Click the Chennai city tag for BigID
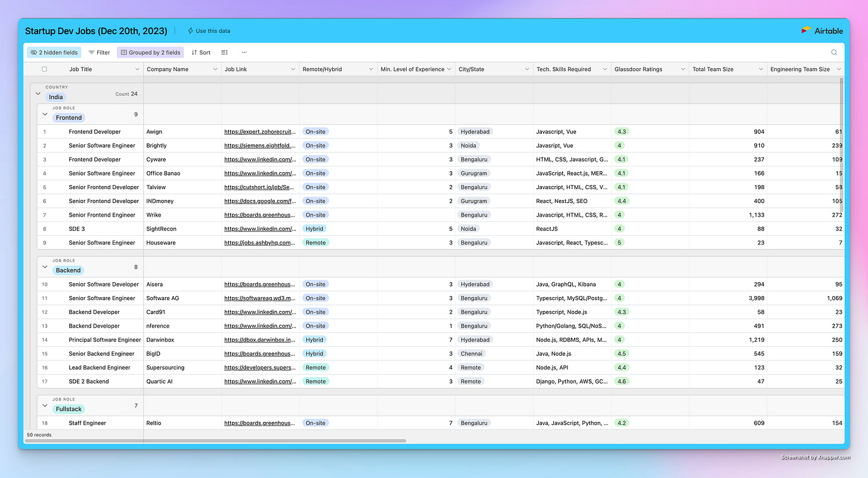 pos(472,354)
